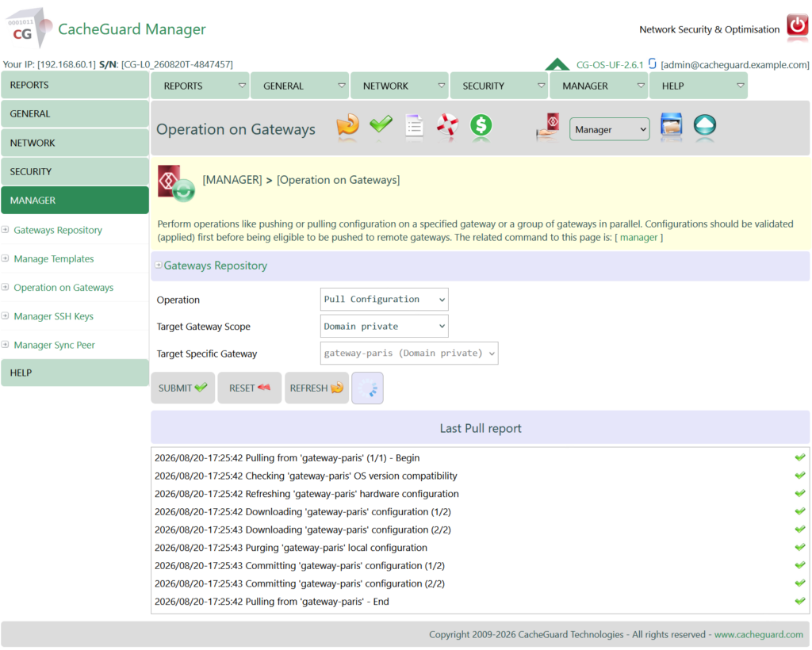Click the 'Purging gateway-paris local configuration' log line
812x650 pixels.
(291, 548)
